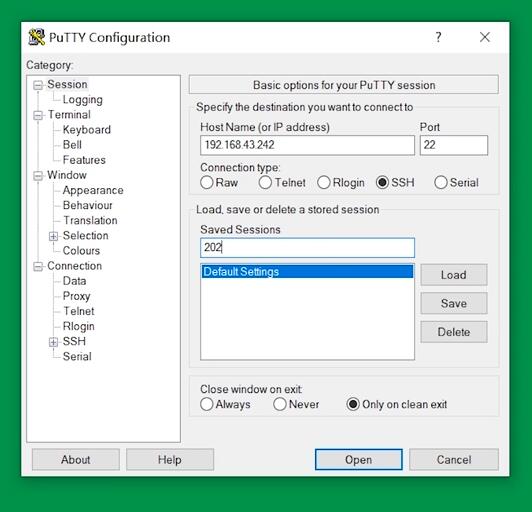532x512 pixels.
Task: Open the Appearance category
Action: coord(93,190)
